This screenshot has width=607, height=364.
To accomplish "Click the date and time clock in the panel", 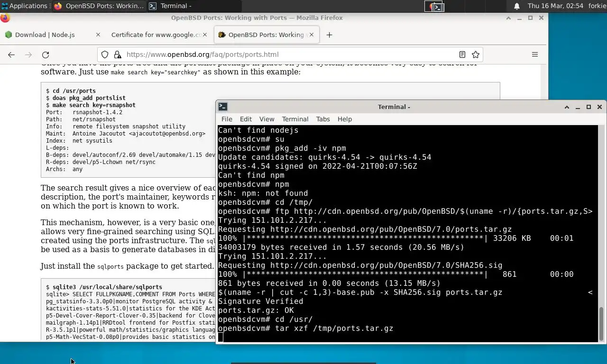I will 555,6.
